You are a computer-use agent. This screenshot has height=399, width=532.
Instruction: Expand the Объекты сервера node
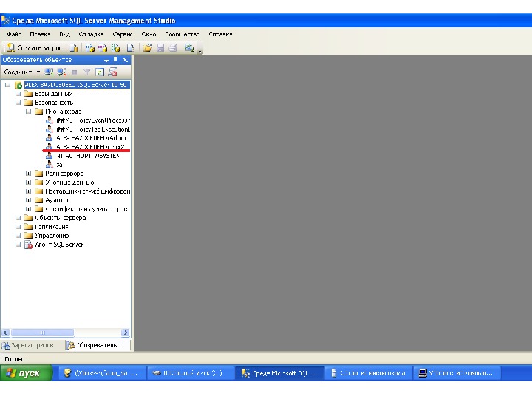pyautogui.click(x=18, y=217)
